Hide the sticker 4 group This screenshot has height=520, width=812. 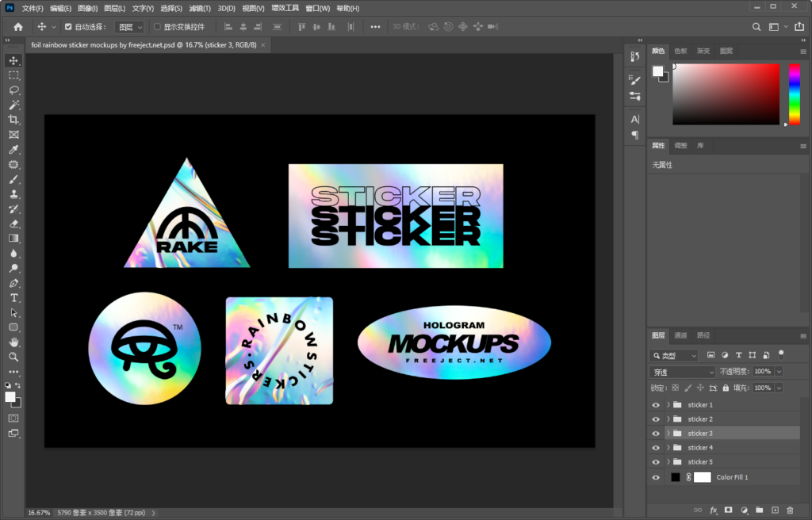[x=656, y=448]
